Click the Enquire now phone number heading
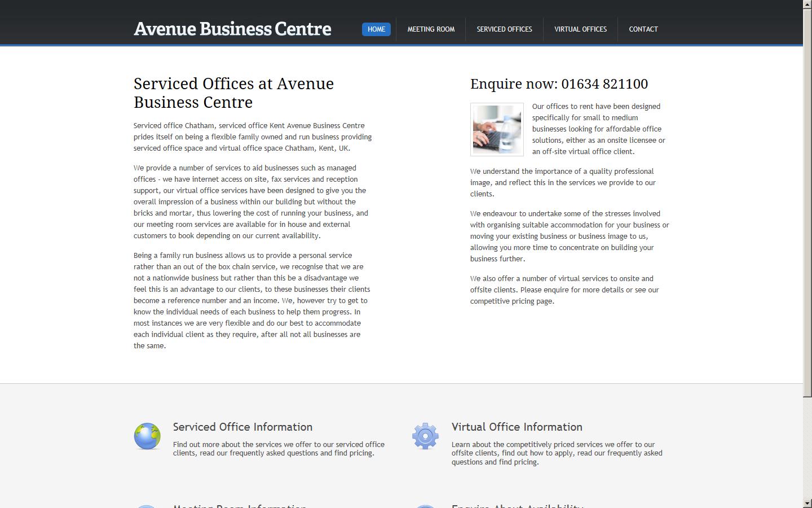 pos(559,84)
